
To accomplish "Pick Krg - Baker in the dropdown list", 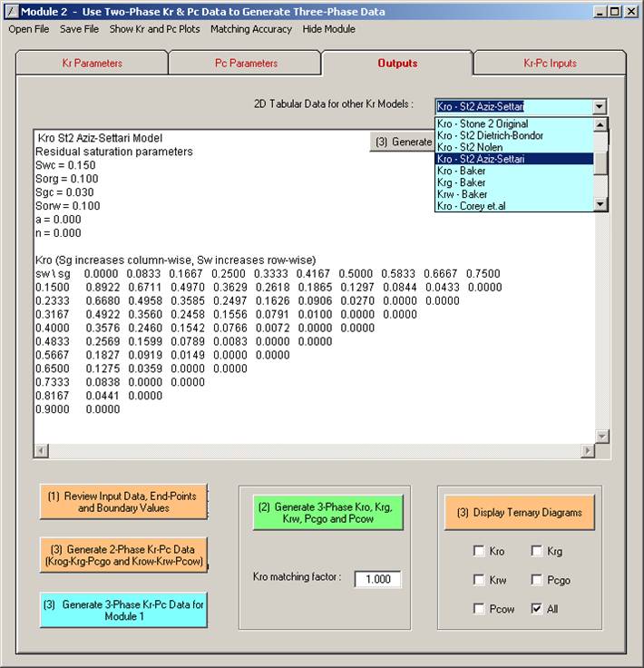I will pyautogui.click(x=462, y=182).
